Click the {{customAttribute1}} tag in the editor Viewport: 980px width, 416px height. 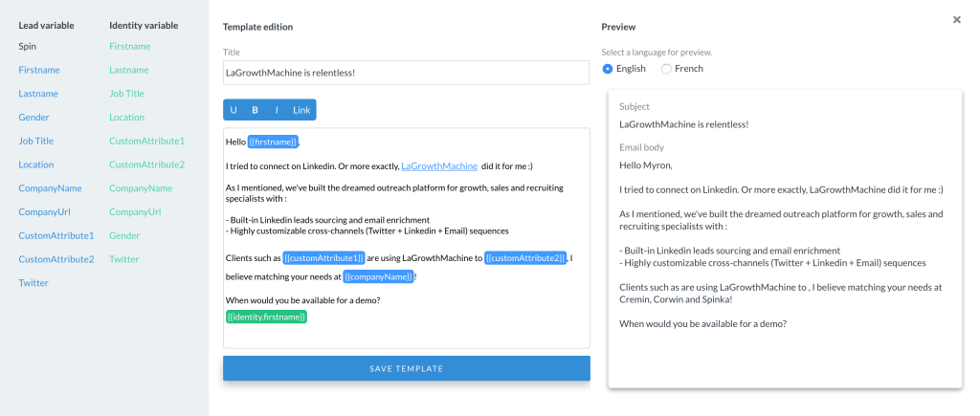[324, 258]
